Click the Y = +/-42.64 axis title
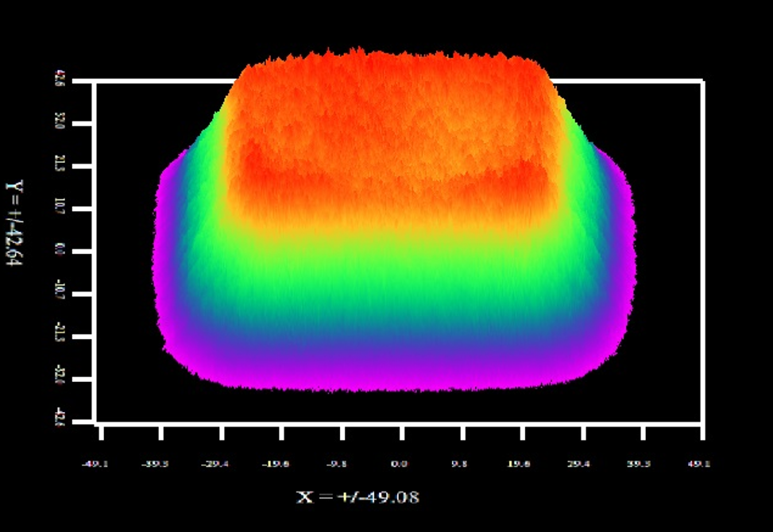The image size is (773, 532). 15,222
